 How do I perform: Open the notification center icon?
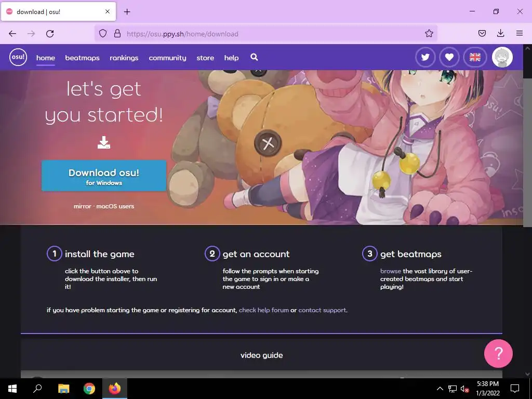pyautogui.click(x=515, y=389)
